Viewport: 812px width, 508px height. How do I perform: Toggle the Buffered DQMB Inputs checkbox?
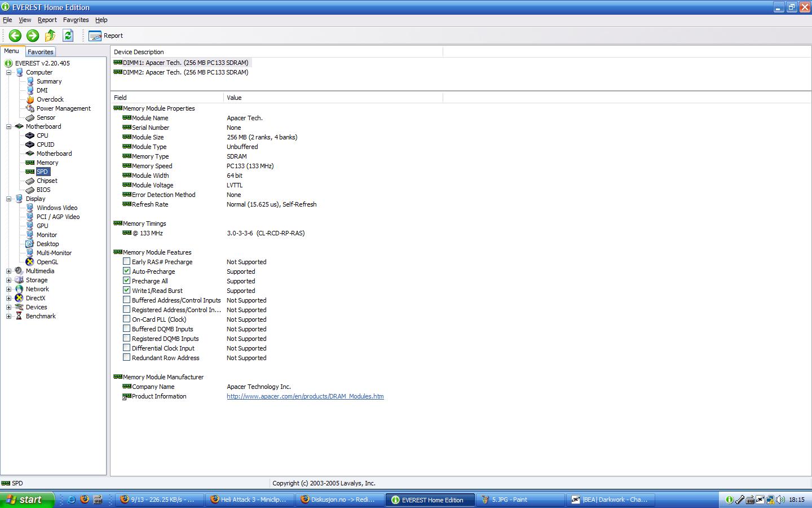tap(126, 329)
